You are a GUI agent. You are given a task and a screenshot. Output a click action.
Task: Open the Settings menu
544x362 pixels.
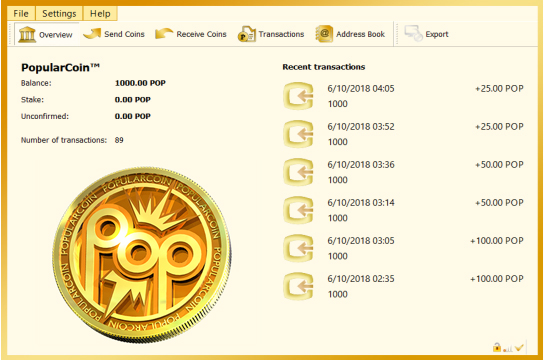tap(59, 14)
